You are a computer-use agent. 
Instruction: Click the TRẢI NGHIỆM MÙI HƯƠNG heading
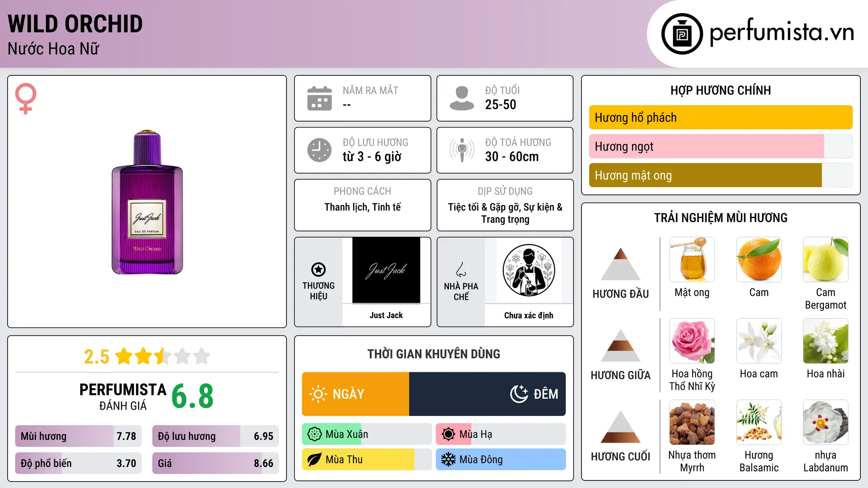pyautogui.click(x=721, y=218)
